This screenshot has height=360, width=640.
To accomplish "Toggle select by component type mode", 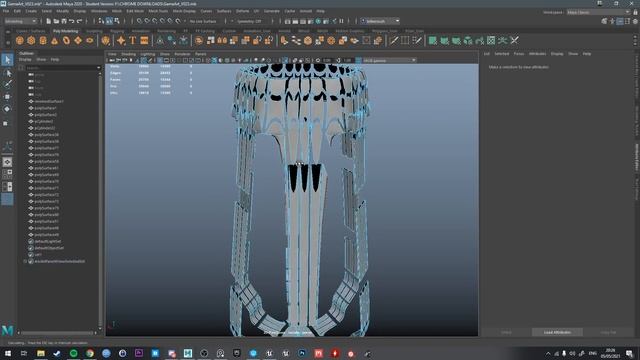I will point(117,21).
